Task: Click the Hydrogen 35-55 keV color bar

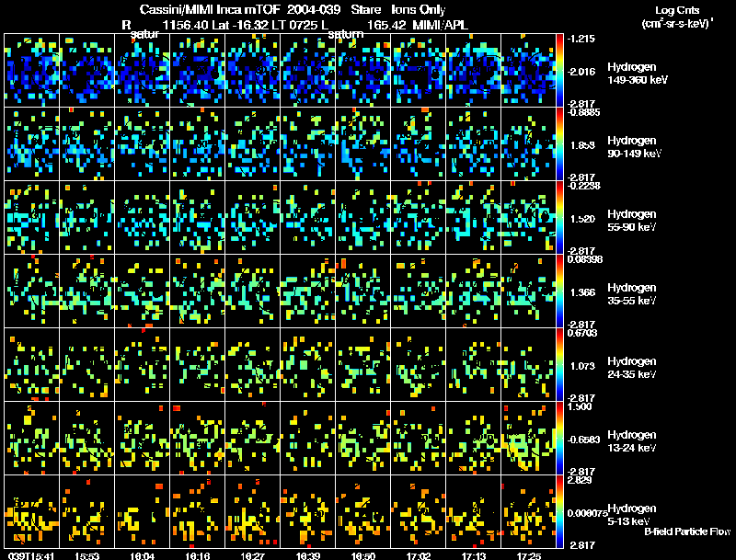Action: (559, 291)
